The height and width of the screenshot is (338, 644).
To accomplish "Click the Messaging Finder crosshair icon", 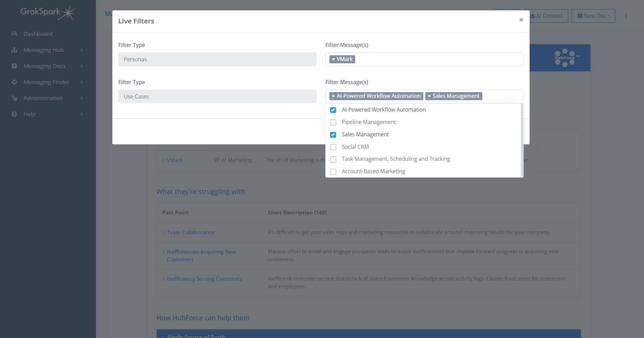I will [14, 82].
